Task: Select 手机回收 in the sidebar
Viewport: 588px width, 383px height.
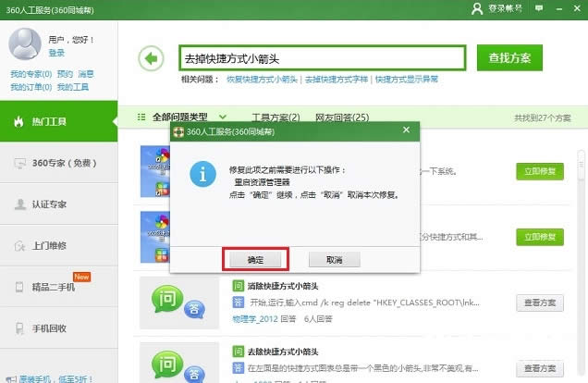Action: 58,328
